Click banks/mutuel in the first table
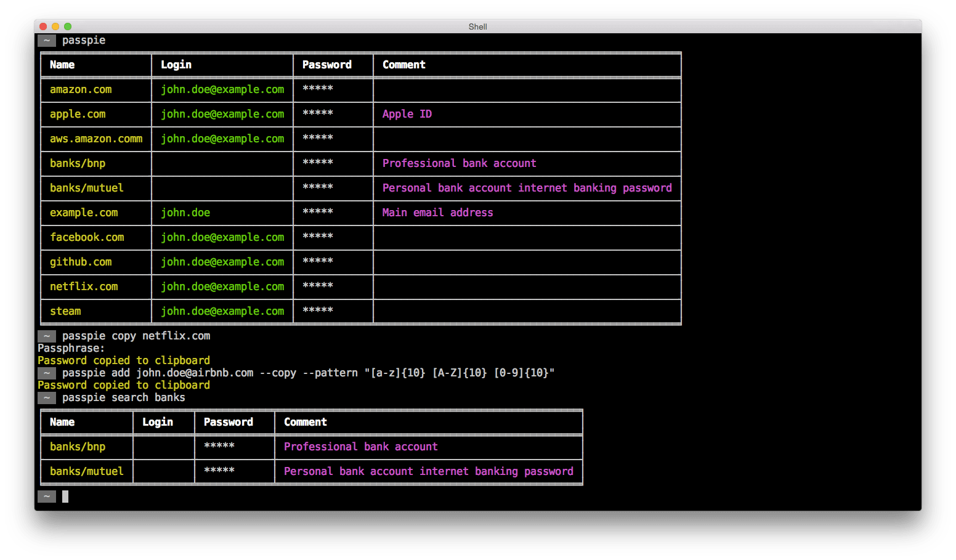The image size is (956, 560). click(x=87, y=188)
